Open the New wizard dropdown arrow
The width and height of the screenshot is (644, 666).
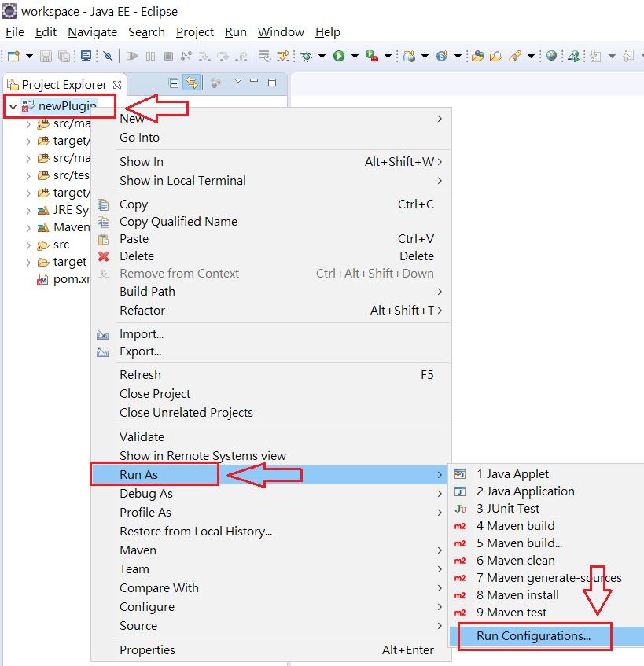tap(29, 56)
